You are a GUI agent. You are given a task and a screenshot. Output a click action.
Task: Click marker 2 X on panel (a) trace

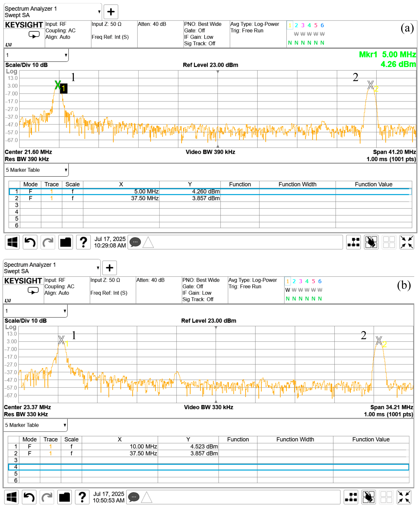click(370, 85)
